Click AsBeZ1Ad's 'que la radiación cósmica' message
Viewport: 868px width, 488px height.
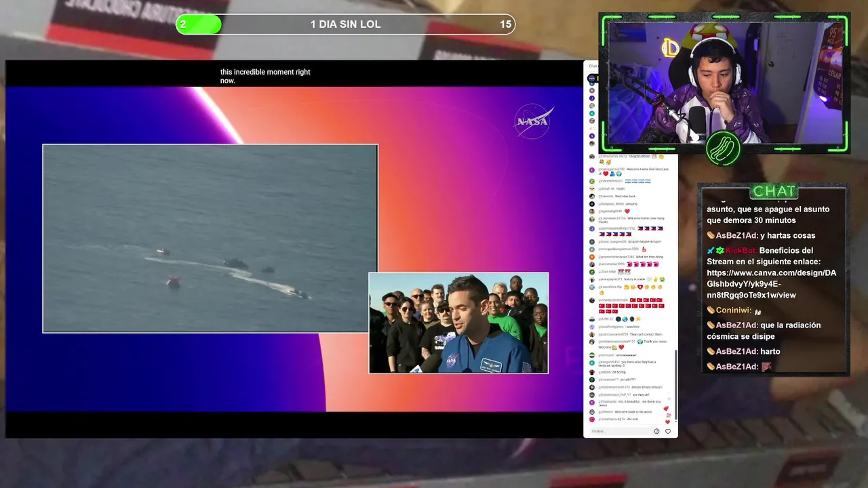click(764, 331)
